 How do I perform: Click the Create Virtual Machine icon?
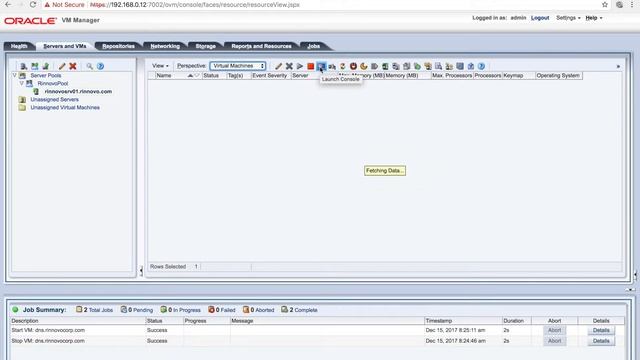click(x=46, y=66)
